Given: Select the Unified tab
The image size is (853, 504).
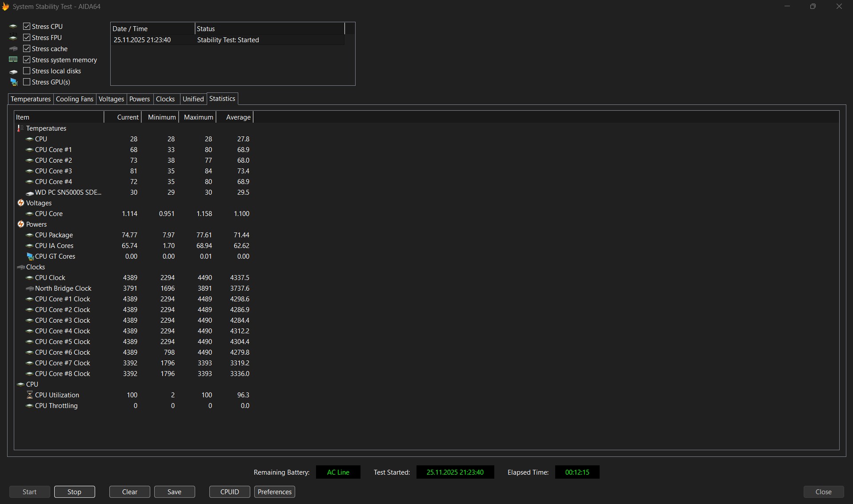Looking at the screenshot, I should [x=193, y=99].
